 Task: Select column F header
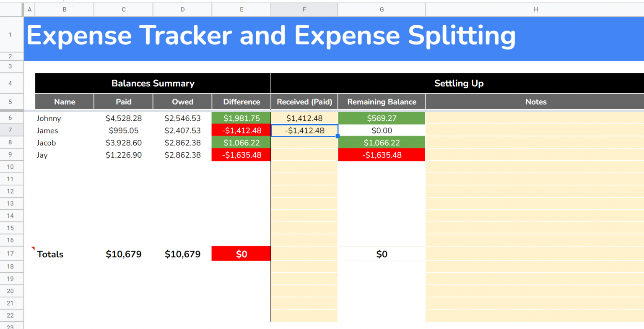304,9
